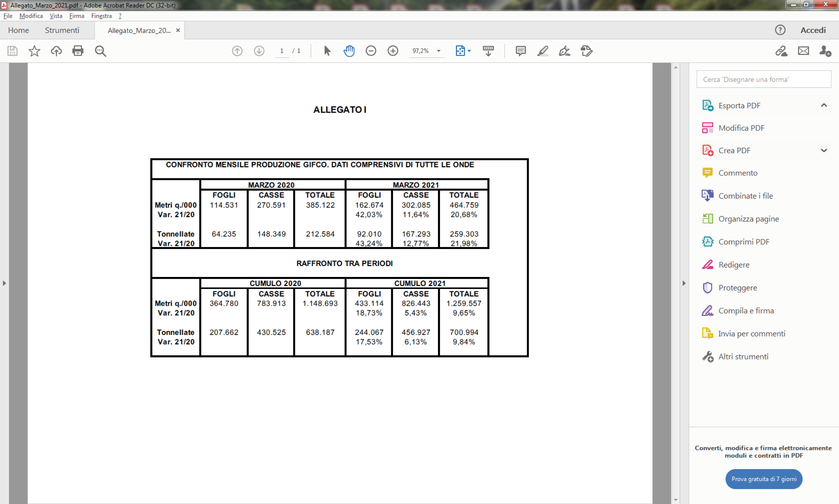Viewport: 839px width, 504px height.
Task: Zoom in with the plus icon
Action: (x=393, y=51)
